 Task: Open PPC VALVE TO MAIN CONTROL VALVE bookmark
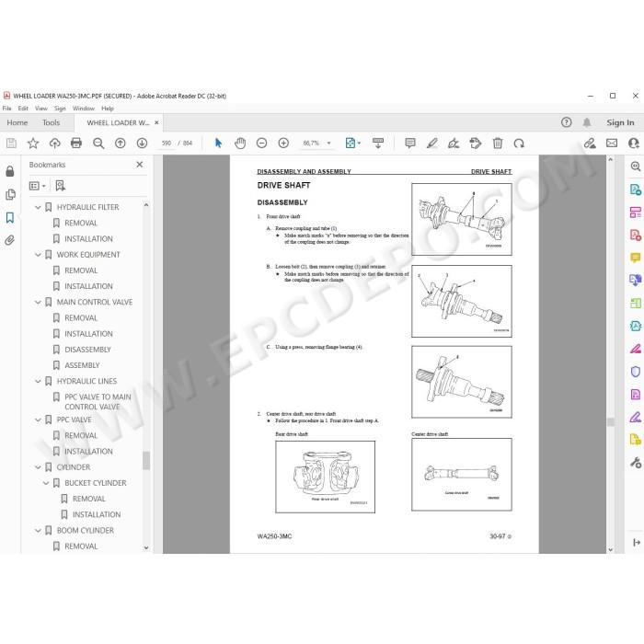click(x=98, y=402)
